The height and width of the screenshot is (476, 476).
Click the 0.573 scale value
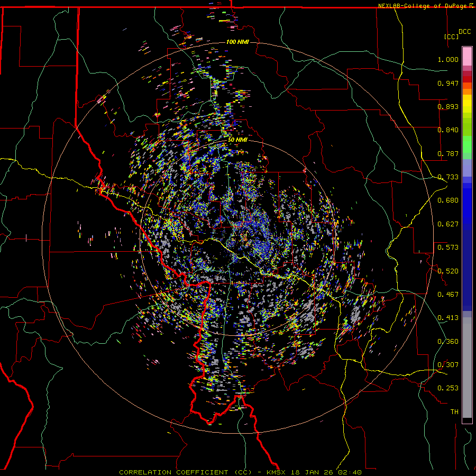point(448,247)
